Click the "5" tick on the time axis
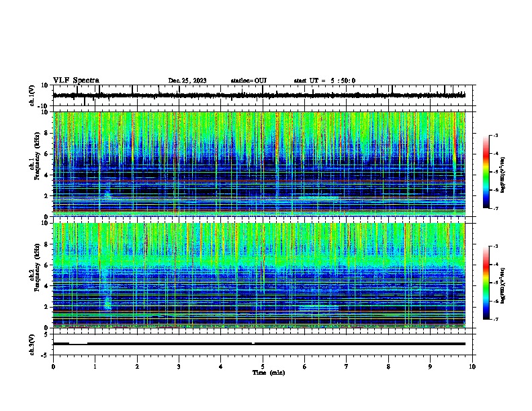The image size is (532, 411). click(x=263, y=367)
